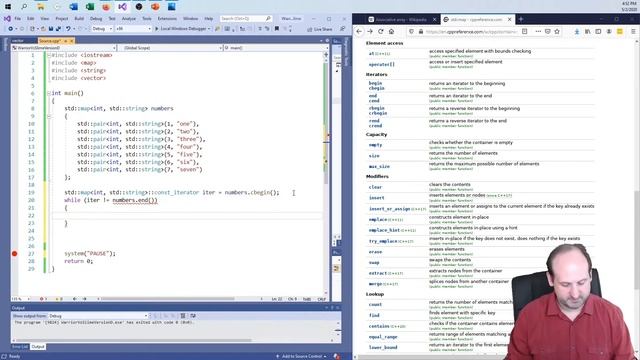Open Excel from the taskbar

90,7
